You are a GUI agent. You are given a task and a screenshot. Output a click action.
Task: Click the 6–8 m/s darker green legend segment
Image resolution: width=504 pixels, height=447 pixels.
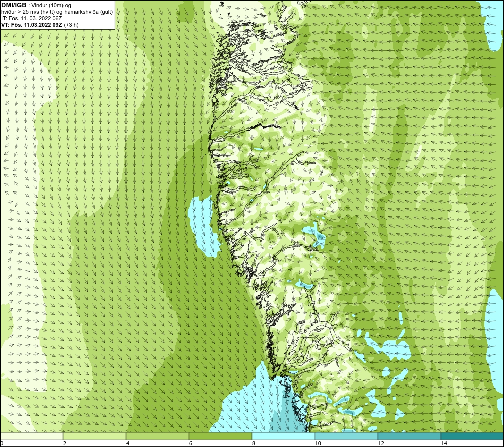[x=221, y=436]
